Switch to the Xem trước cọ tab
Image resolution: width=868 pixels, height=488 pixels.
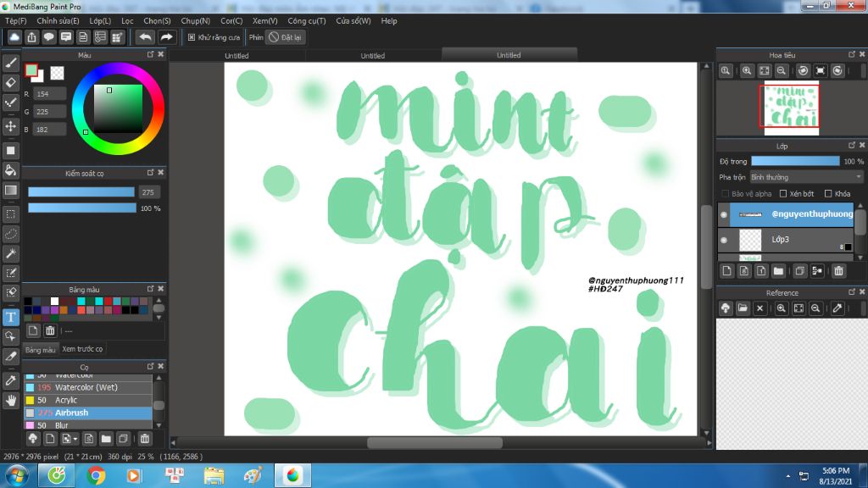coord(82,349)
